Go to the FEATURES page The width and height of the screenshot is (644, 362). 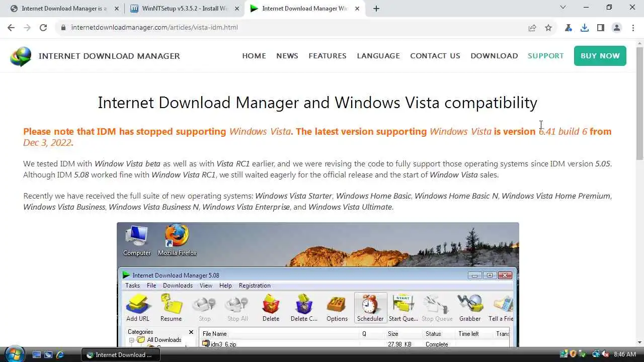click(x=328, y=56)
